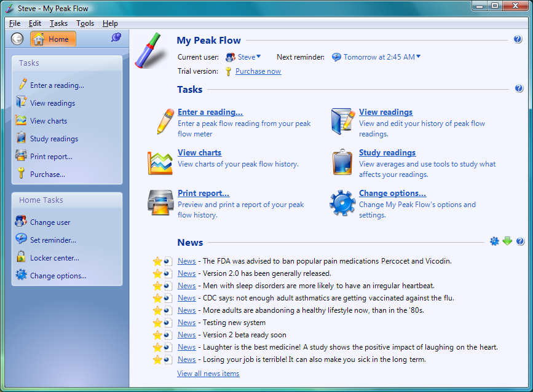Click the large printer icon for Print report
This screenshot has width=533, height=392.
pyautogui.click(x=160, y=203)
